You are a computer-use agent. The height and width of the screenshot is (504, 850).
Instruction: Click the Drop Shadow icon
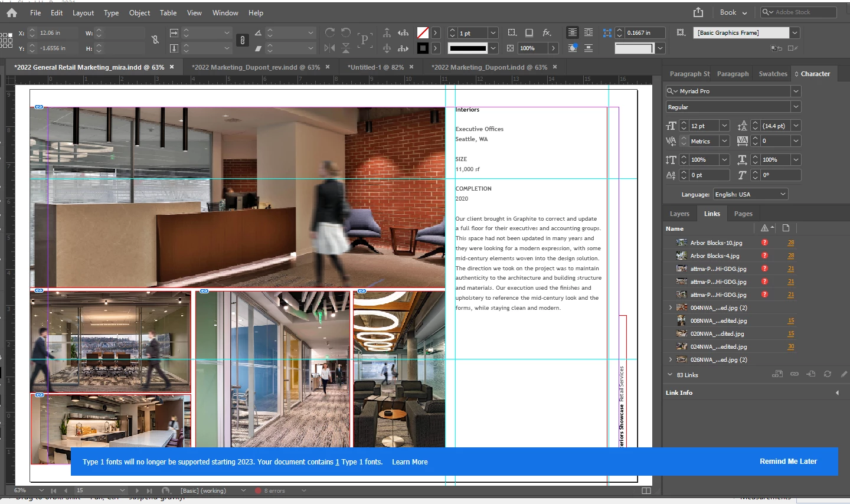[529, 32]
